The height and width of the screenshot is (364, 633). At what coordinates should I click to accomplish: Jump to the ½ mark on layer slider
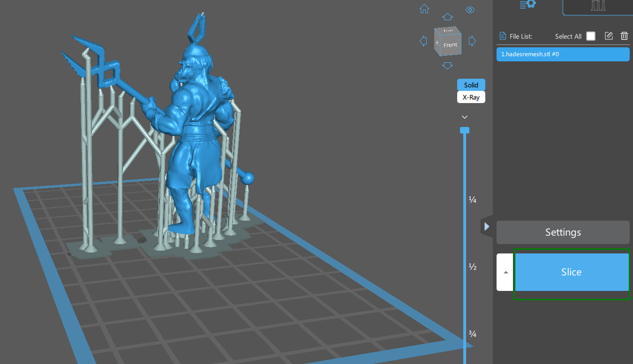(x=473, y=267)
